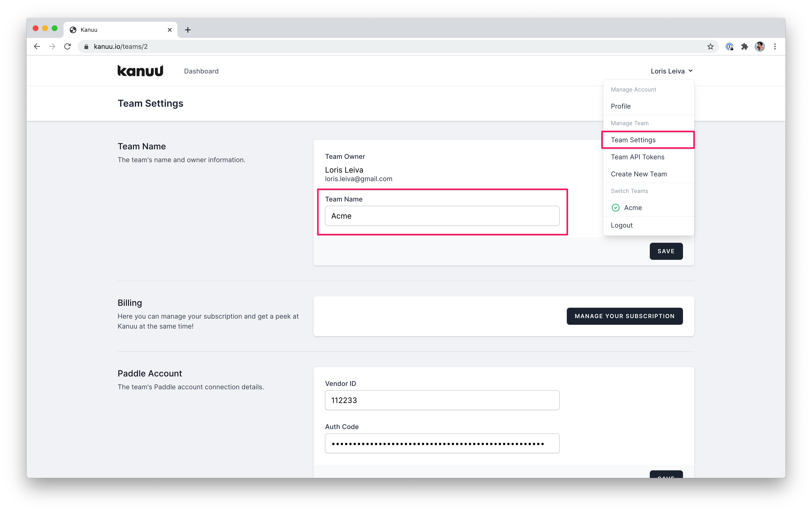The image size is (812, 513).
Task: Click the Team Settings page heading
Action: point(150,103)
